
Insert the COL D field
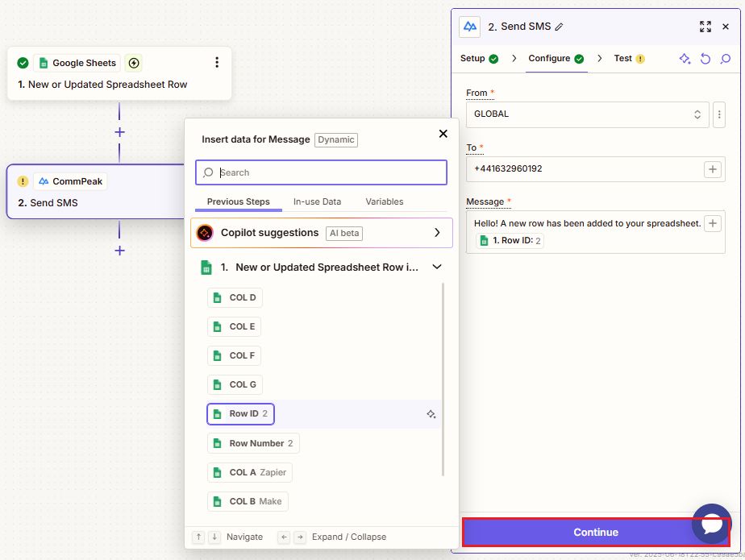[235, 298]
